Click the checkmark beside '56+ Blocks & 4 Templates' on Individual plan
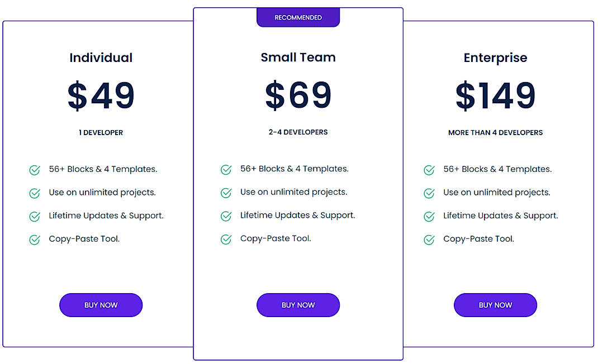This screenshot has width=598, height=364. tap(34, 169)
